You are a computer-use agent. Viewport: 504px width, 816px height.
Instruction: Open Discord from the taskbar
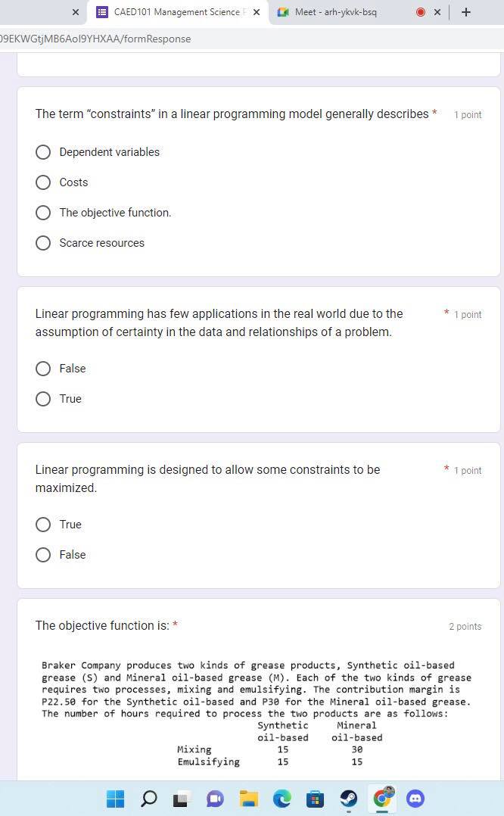[x=415, y=799]
